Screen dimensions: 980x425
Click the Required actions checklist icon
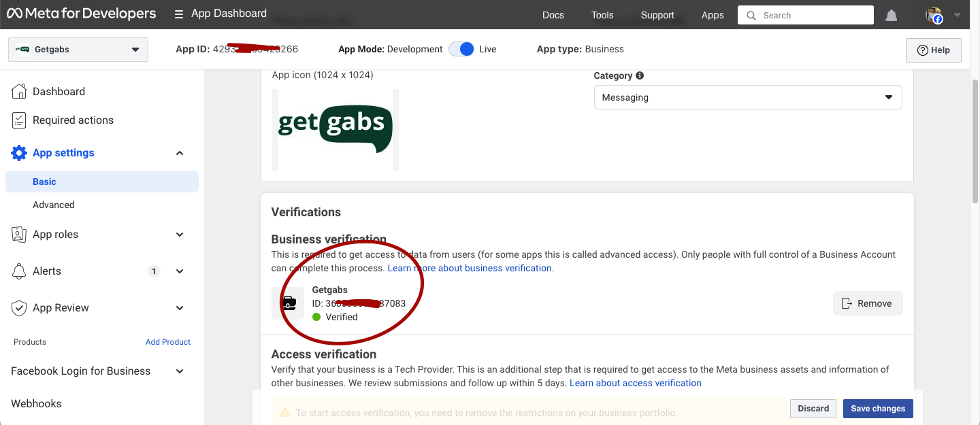(19, 120)
